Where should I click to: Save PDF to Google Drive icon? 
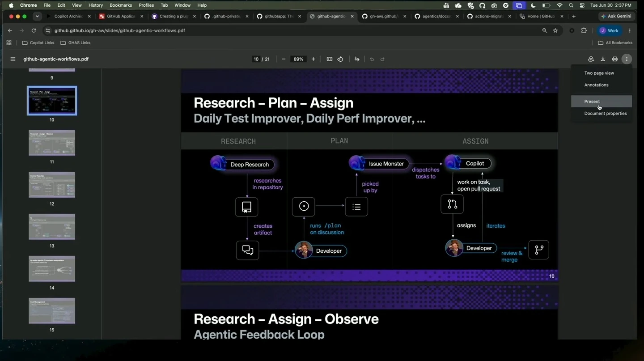[591, 59]
